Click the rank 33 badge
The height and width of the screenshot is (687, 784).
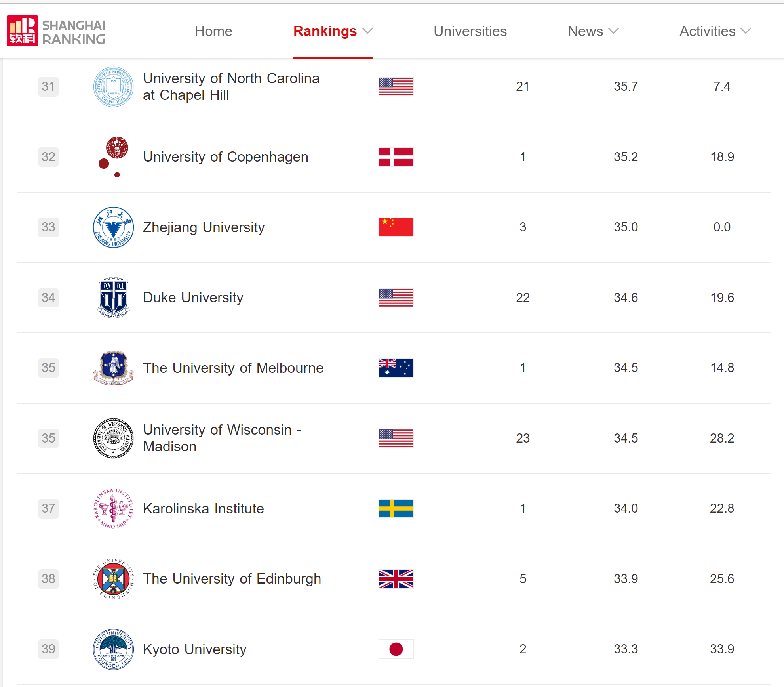click(48, 227)
